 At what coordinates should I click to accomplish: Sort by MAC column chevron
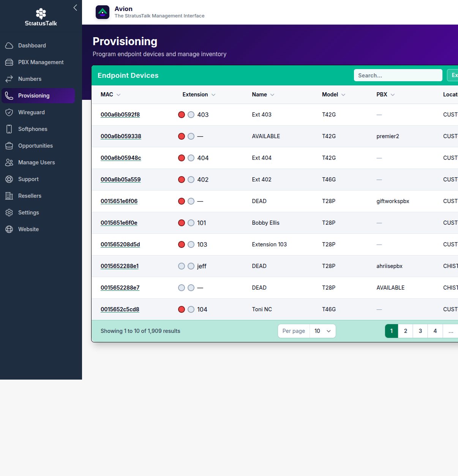(118, 95)
